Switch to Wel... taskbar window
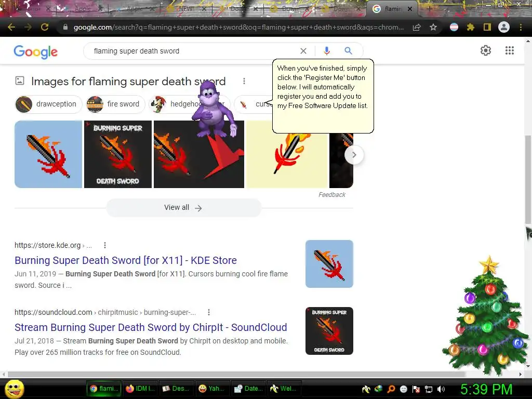This screenshot has height=399, width=532. coord(283,389)
